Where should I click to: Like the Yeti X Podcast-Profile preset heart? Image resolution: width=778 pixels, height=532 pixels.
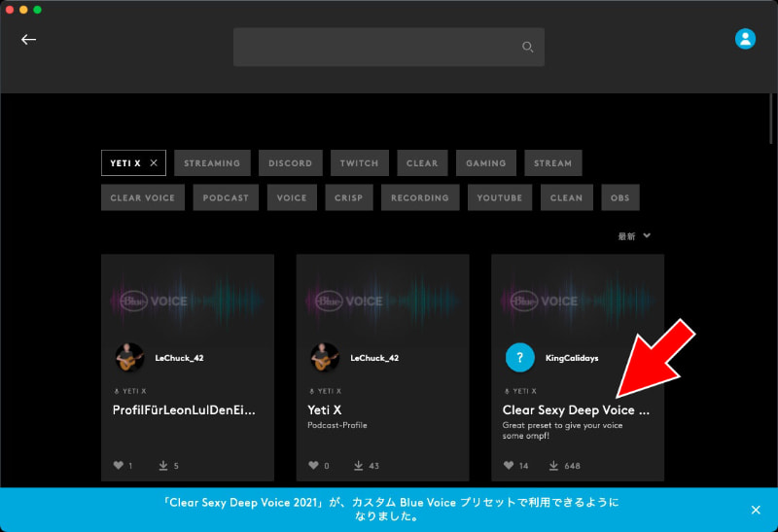pos(313,465)
